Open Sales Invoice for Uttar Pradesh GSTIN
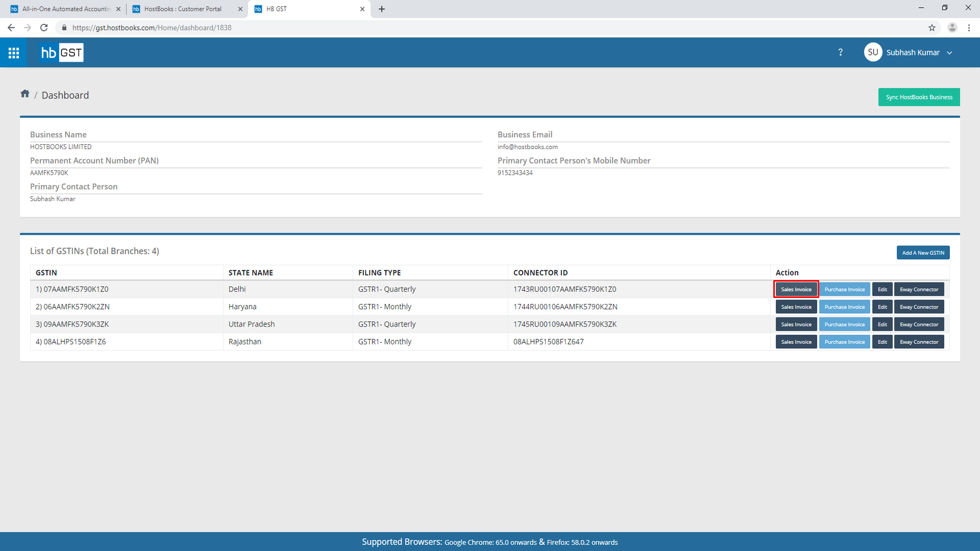The image size is (980, 551). tap(796, 324)
